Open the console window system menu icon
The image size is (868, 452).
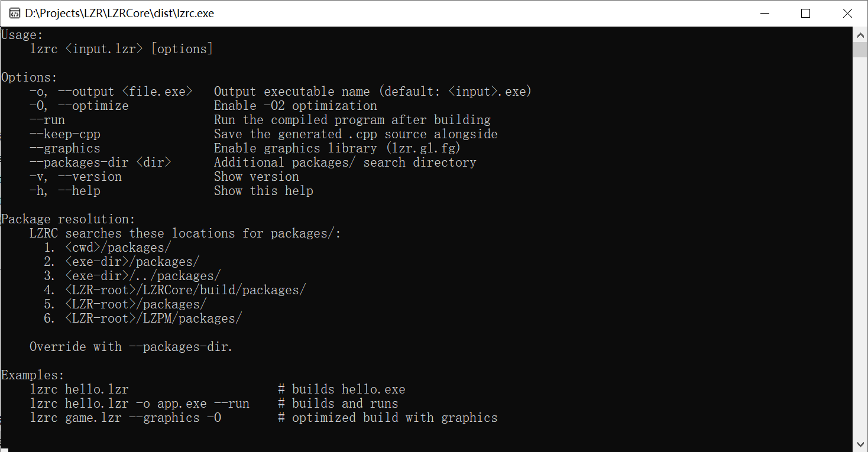(x=15, y=13)
